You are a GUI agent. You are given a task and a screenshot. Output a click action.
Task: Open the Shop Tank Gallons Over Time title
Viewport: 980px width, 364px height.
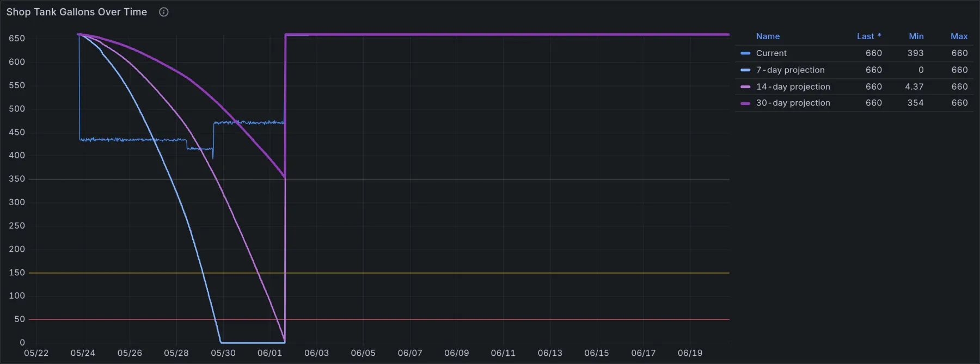click(x=77, y=12)
